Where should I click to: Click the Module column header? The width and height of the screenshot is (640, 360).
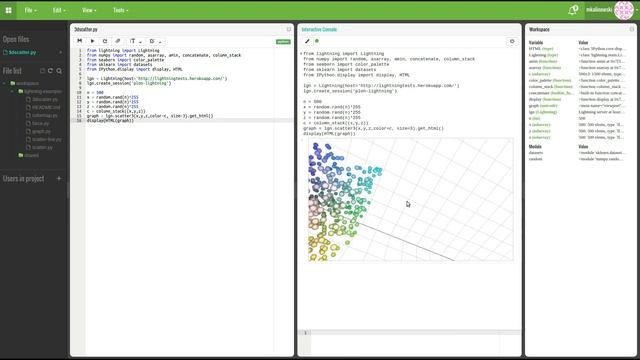click(535, 146)
